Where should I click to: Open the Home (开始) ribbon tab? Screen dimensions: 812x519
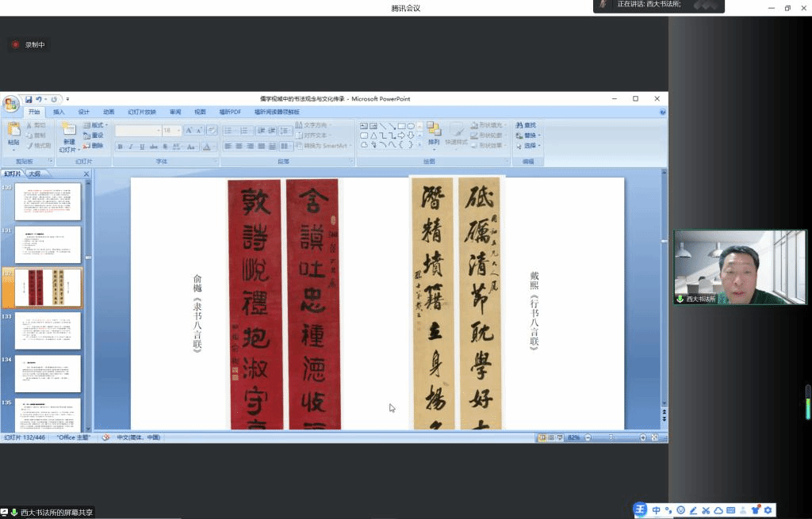[34, 112]
